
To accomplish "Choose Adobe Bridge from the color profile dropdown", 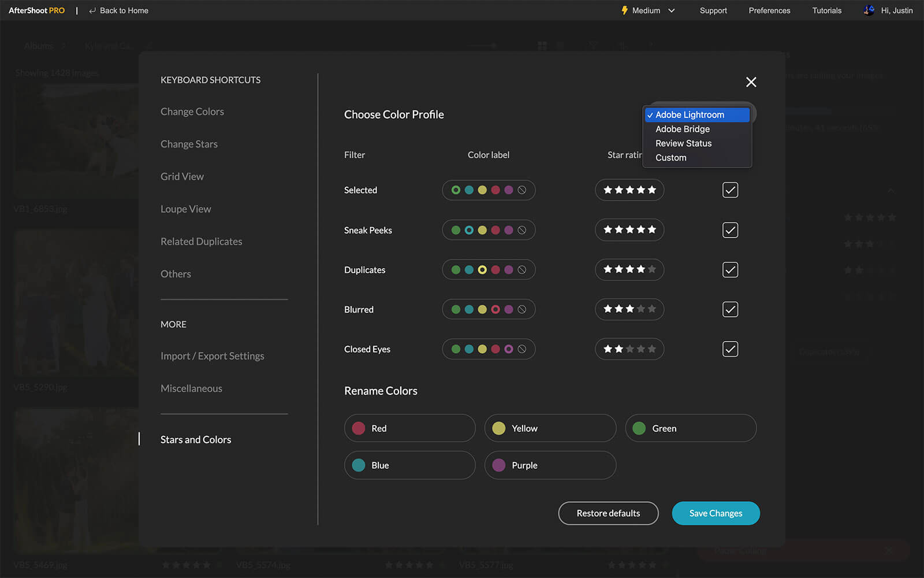I will [x=682, y=129].
